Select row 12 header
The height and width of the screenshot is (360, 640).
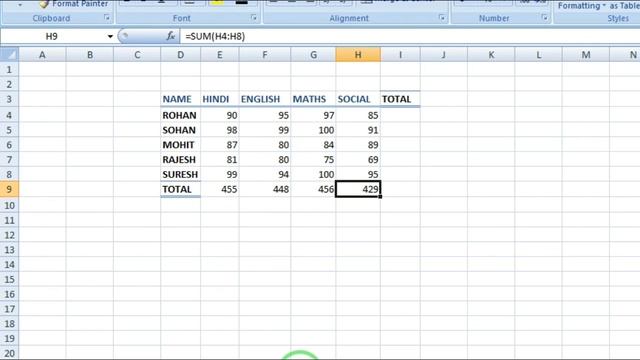[x=9, y=235]
